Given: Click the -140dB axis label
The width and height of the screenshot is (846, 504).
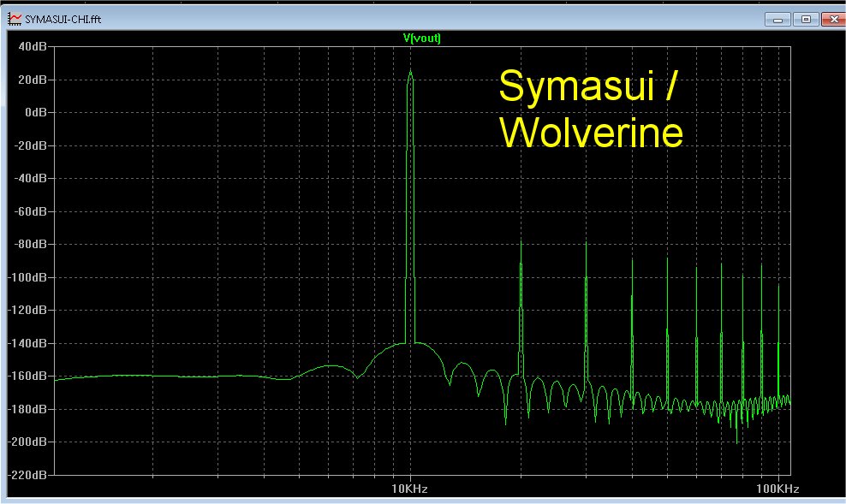Looking at the screenshot, I should point(27,343).
